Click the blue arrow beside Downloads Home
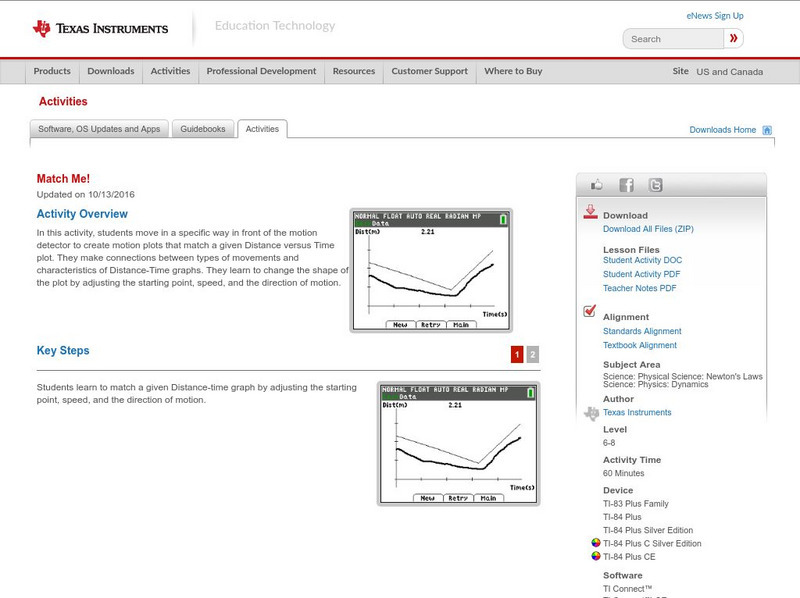The image size is (800, 598). coord(768,130)
